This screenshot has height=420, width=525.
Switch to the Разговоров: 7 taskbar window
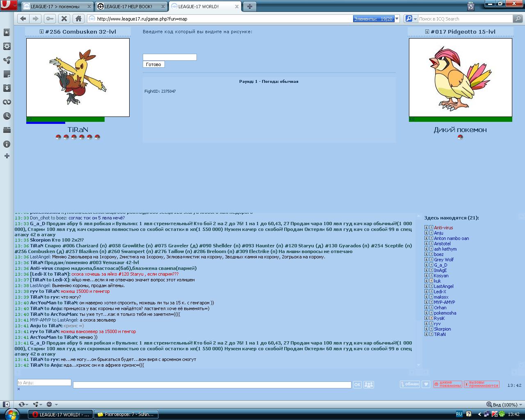click(126, 414)
